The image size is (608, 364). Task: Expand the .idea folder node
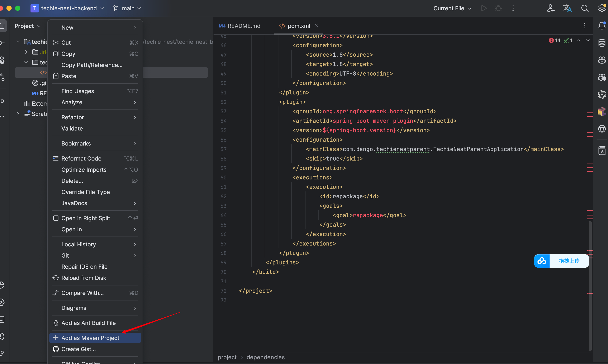[x=26, y=52]
